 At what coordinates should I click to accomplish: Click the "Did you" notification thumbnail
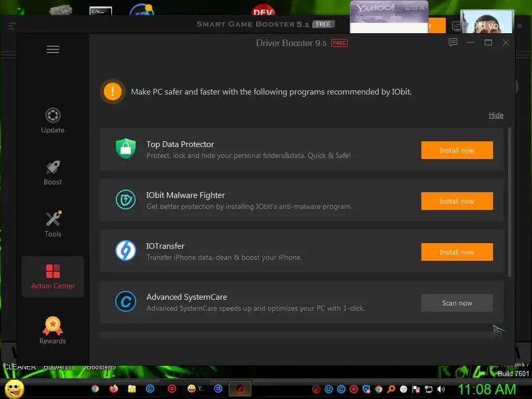point(487,22)
